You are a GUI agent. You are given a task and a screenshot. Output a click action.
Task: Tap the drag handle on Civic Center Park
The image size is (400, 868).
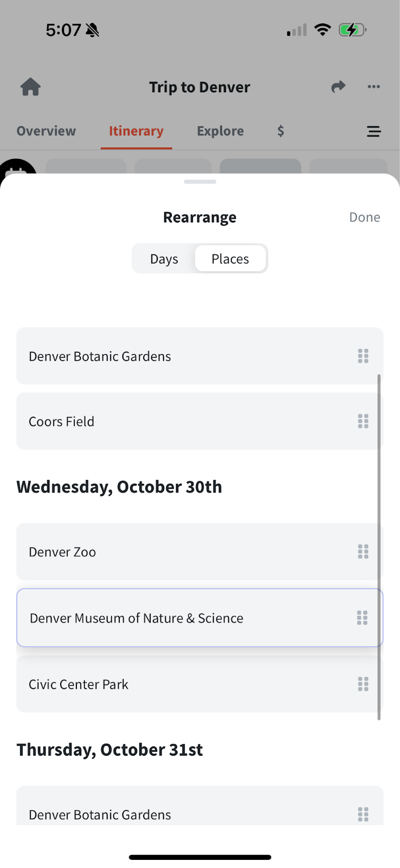pyautogui.click(x=363, y=684)
